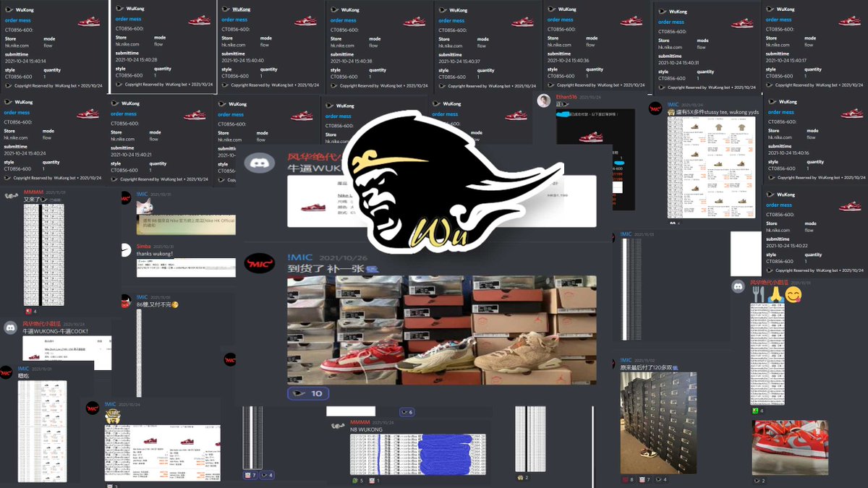Viewport: 868px width, 488px height.
Task: Click WuKong bot icon on 15:40:37 card
Action: tap(443, 11)
